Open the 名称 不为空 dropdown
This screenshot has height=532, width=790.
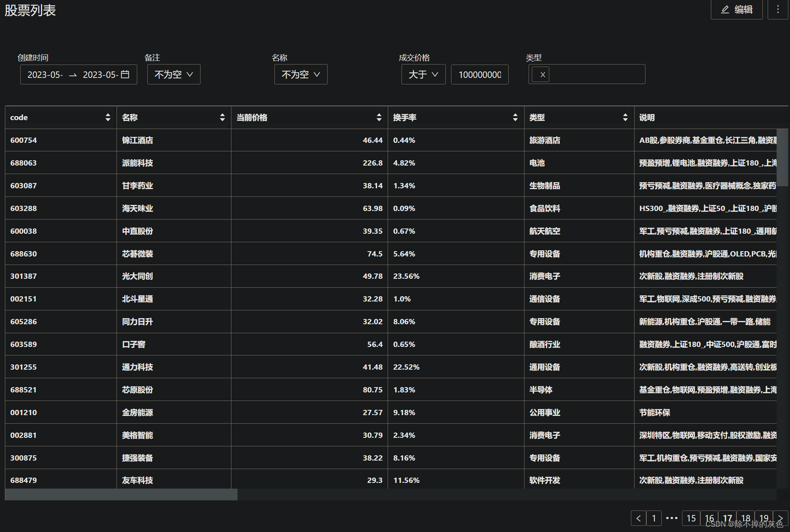tap(301, 74)
